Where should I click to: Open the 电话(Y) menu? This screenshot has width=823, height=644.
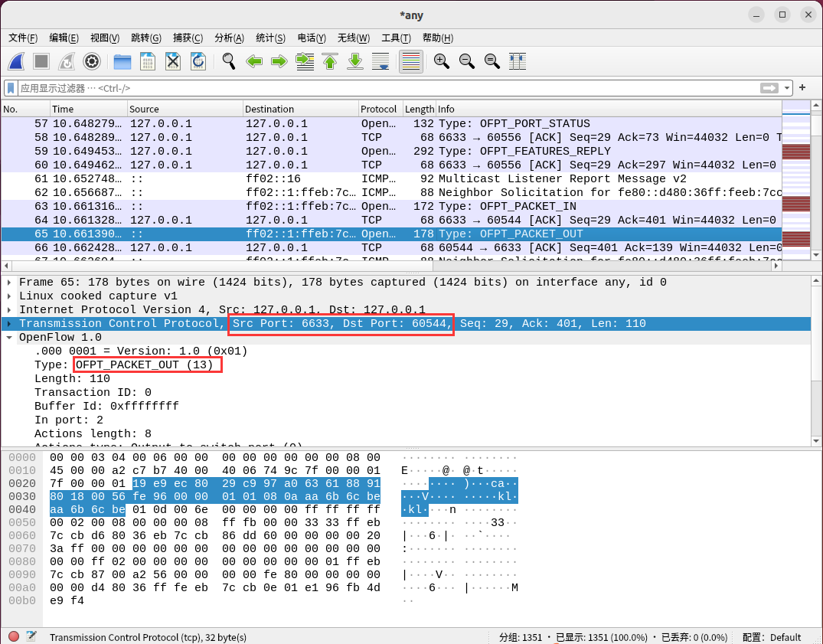coord(312,38)
